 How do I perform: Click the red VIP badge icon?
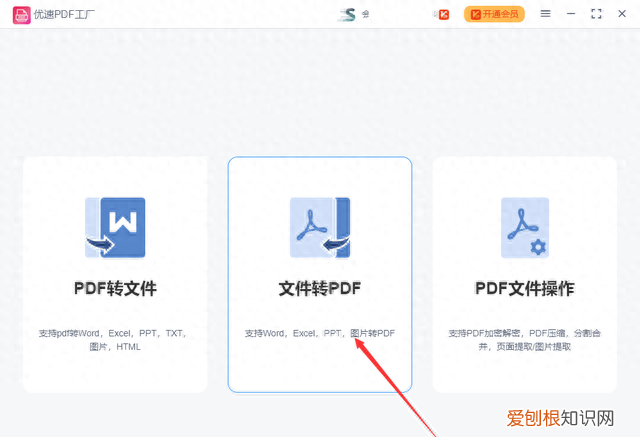click(x=444, y=15)
